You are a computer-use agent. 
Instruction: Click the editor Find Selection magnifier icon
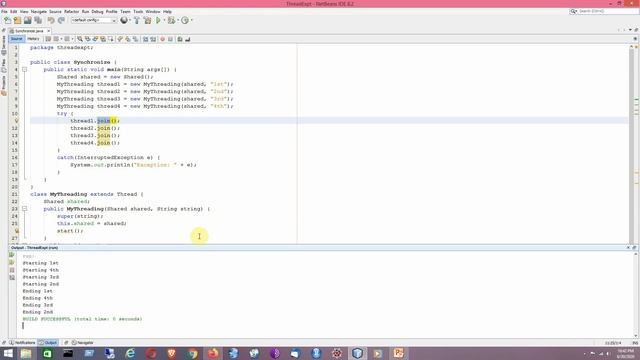coord(80,39)
